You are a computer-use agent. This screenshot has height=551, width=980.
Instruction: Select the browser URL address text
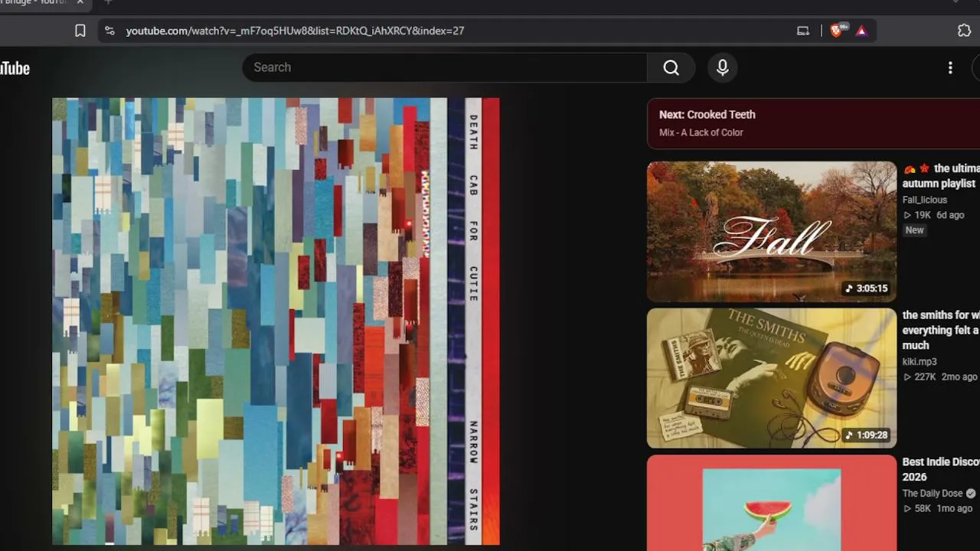pos(295,31)
